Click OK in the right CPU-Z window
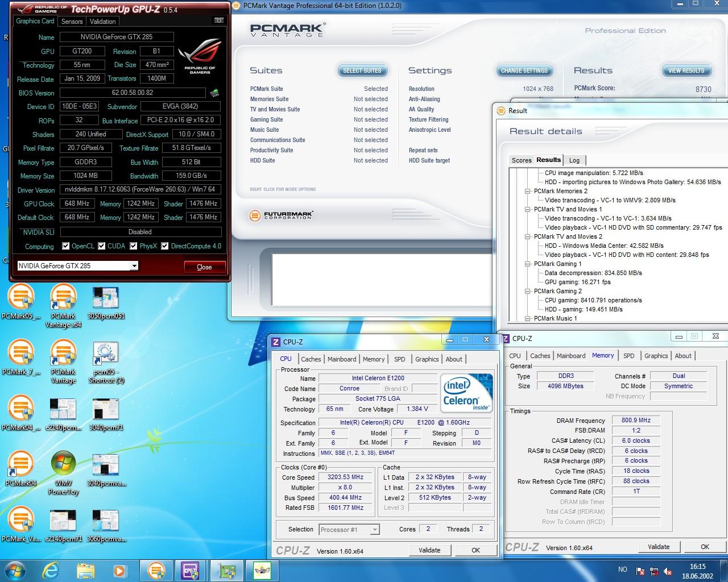Screen dimensions: 728x582 (705, 547)
